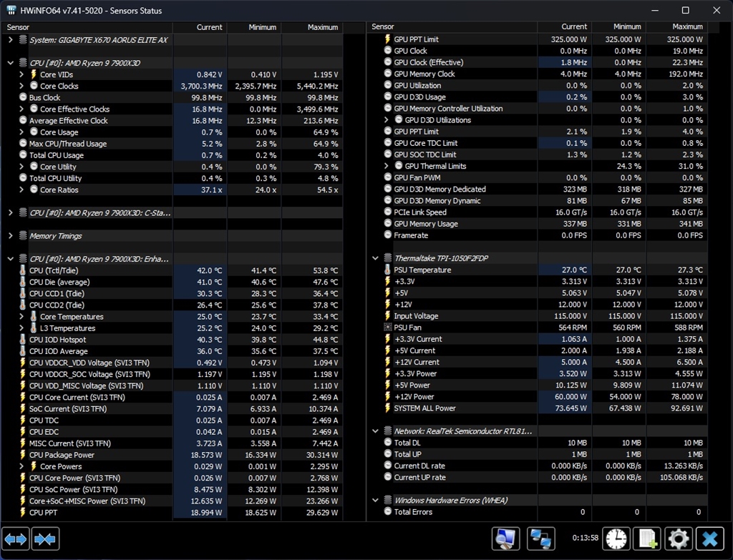The height and width of the screenshot is (560, 733).
Task: Click the right pane Maximum column header
Action: 677,26
